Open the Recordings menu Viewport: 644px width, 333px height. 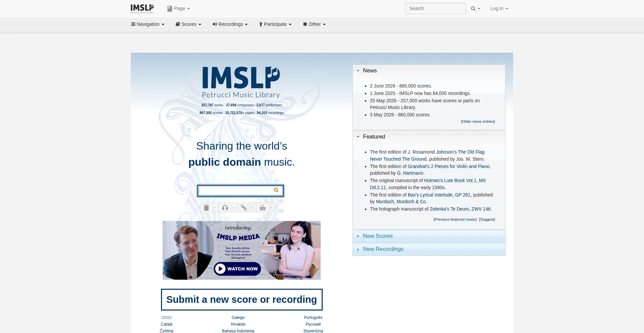(230, 24)
